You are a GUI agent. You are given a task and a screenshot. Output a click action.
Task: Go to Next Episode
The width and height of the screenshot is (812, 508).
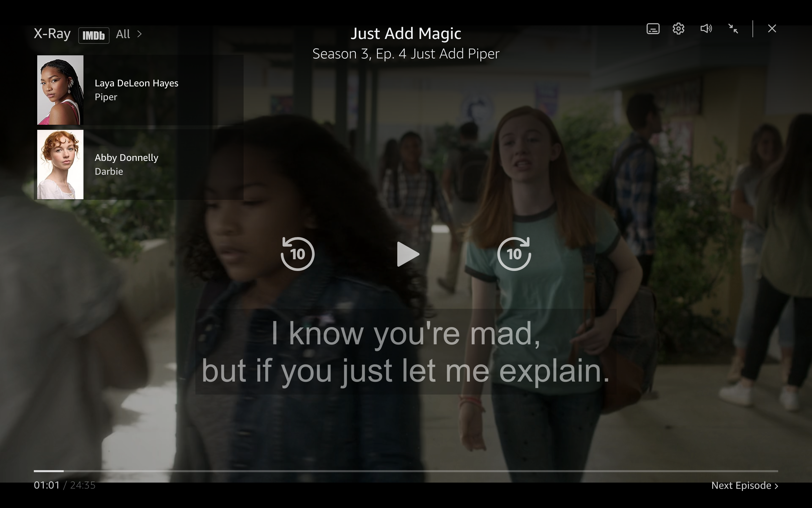click(x=745, y=485)
